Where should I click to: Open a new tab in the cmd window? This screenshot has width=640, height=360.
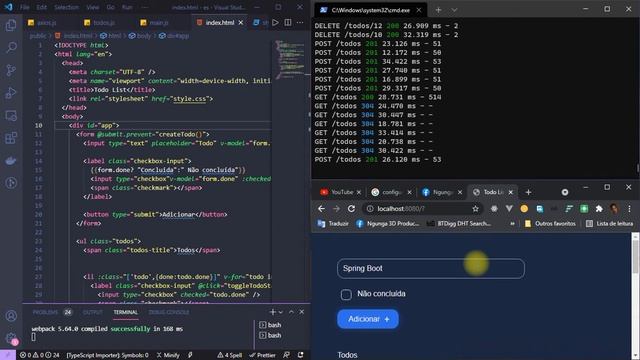point(438,10)
